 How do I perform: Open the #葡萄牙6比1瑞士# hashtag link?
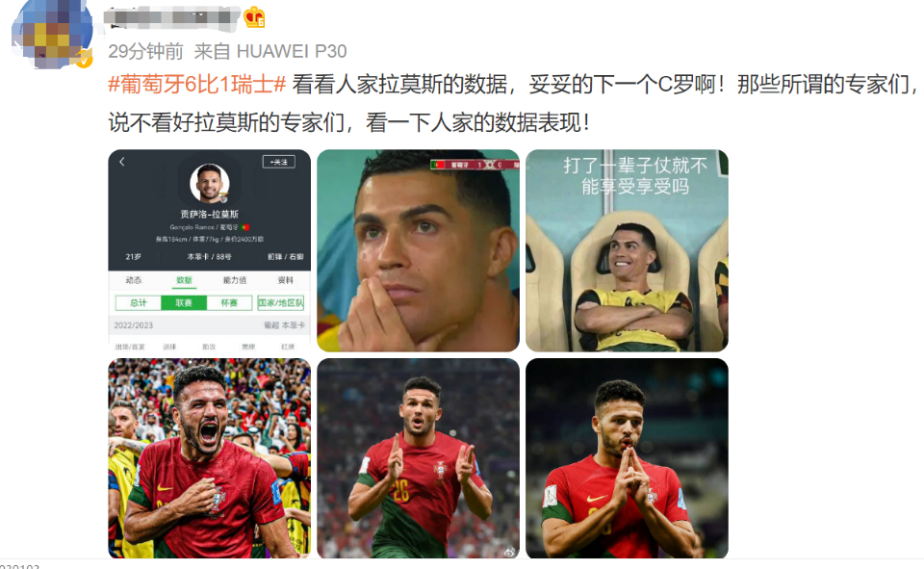pos(196,85)
